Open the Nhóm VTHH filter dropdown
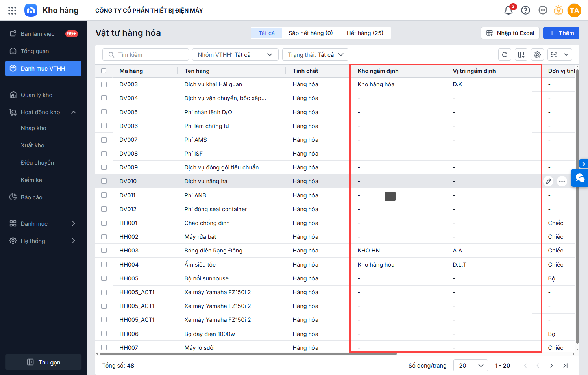 click(x=235, y=55)
